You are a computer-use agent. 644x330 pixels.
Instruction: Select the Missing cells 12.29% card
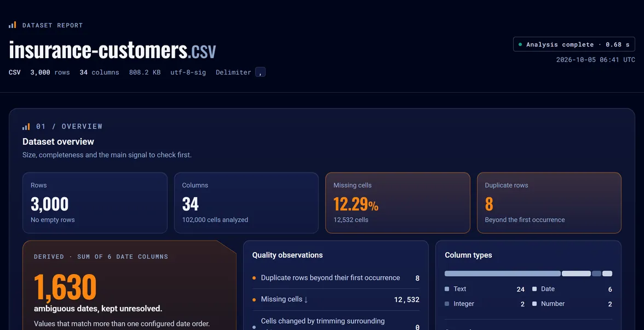(x=398, y=203)
